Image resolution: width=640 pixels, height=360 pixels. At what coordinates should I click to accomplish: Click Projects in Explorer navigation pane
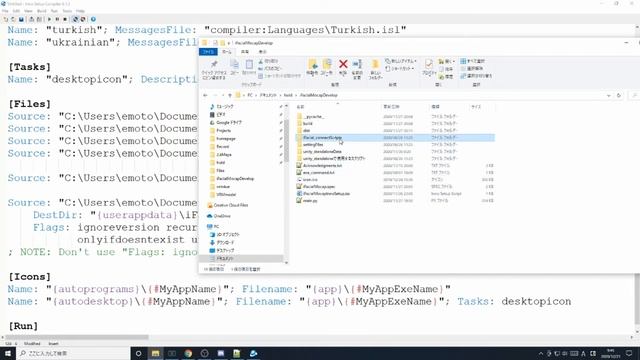223,131
